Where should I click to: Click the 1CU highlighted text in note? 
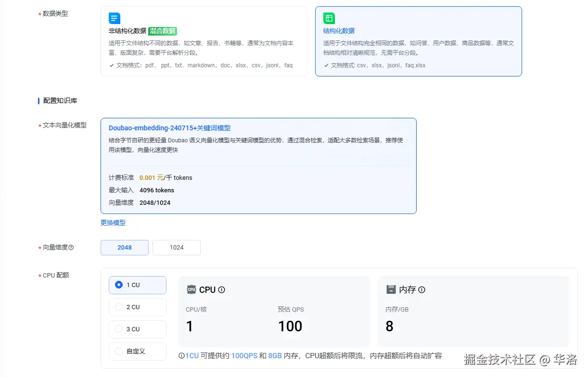[x=192, y=356]
